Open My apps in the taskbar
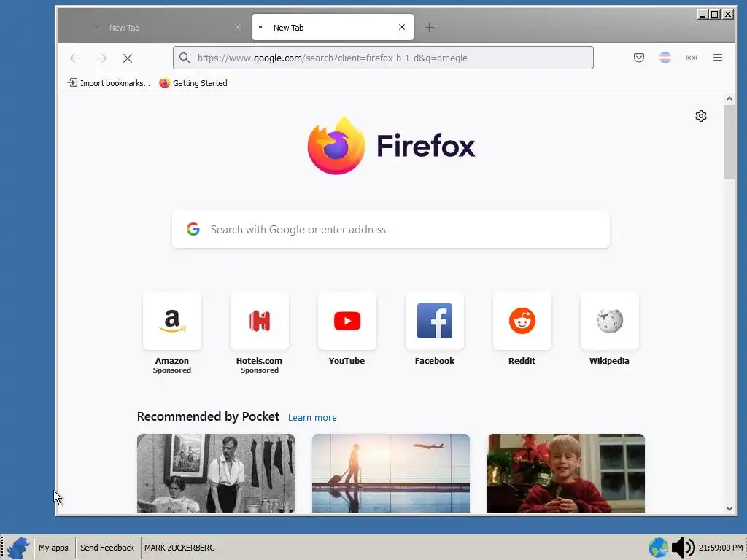The width and height of the screenshot is (747, 560). (x=53, y=548)
